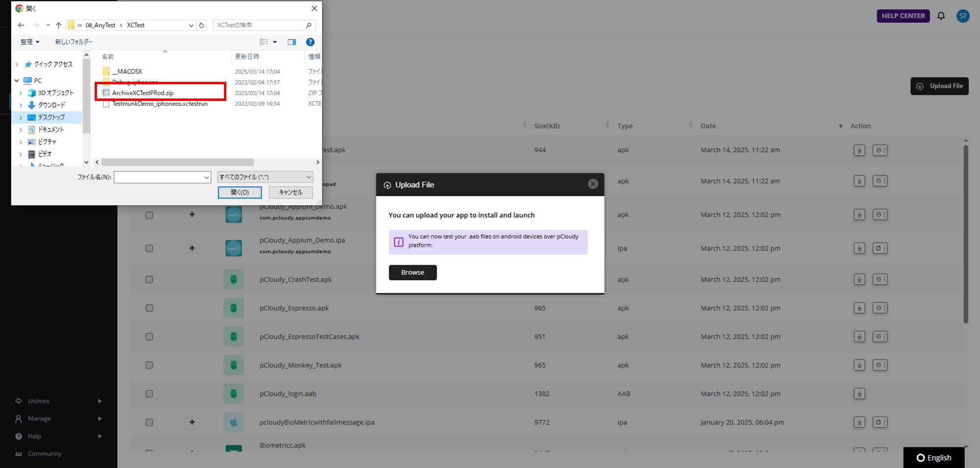The image size is (980, 468).
Task: Sort table by Size(KB) column
Action: click(547, 126)
